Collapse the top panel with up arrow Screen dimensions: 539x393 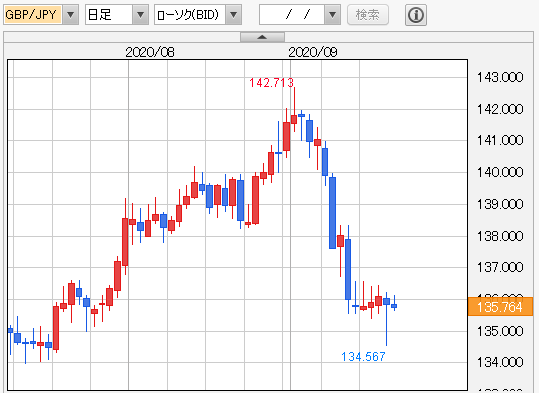pos(262,37)
